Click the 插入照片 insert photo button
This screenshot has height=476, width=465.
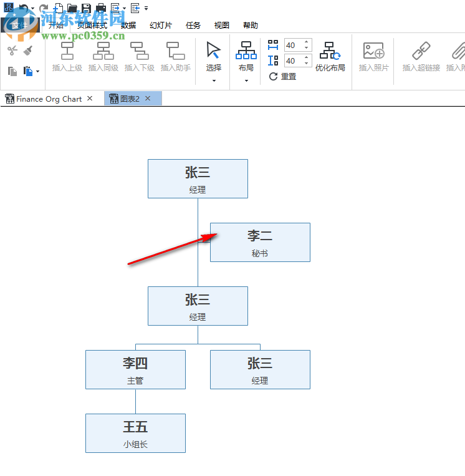pos(374,57)
